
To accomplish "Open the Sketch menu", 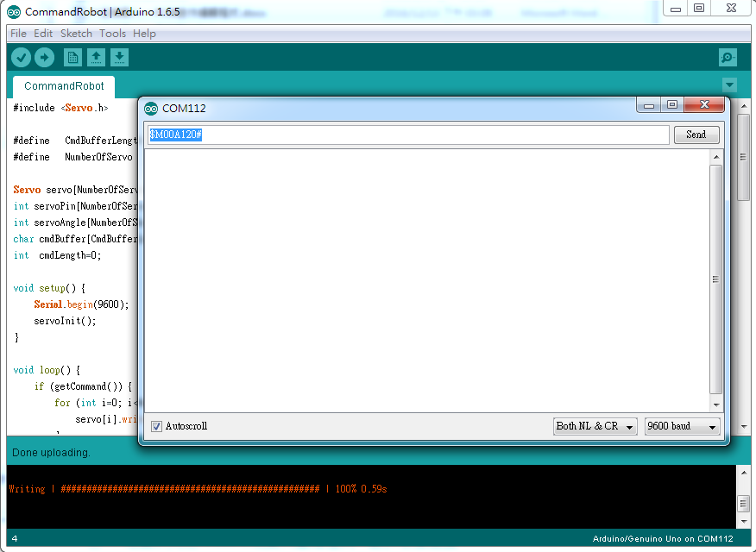I will coord(76,34).
